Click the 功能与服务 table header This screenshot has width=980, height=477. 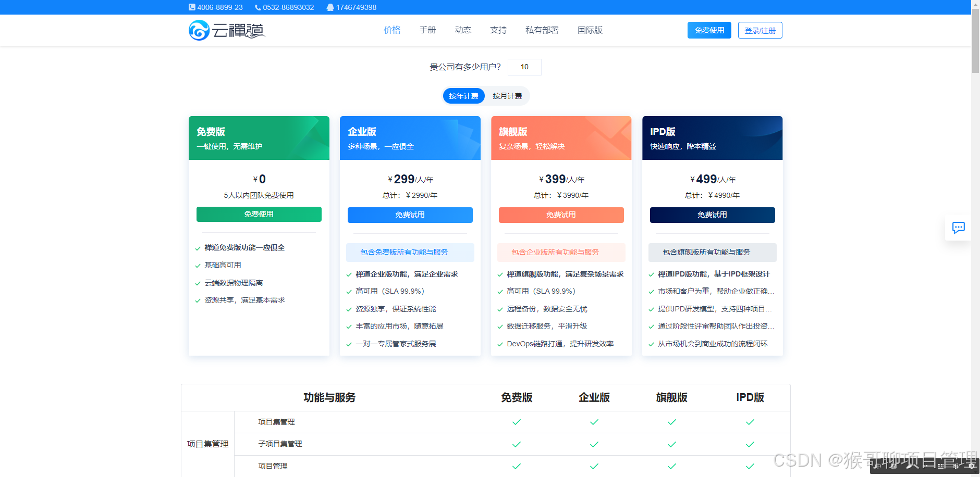point(329,397)
